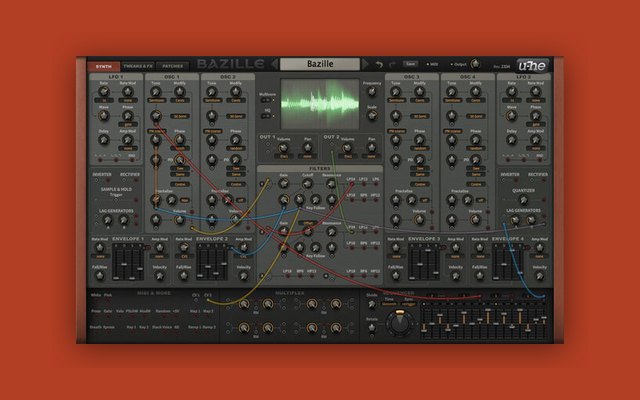Click the White noise output socket
This screenshot has width=640, height=400.
pos(96,300)
